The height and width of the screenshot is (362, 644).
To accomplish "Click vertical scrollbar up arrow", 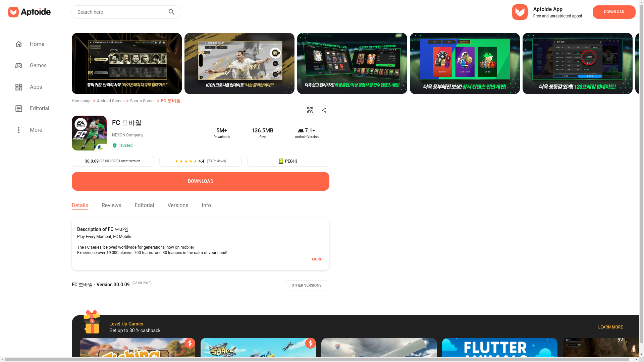I will [x=641, y=2].
